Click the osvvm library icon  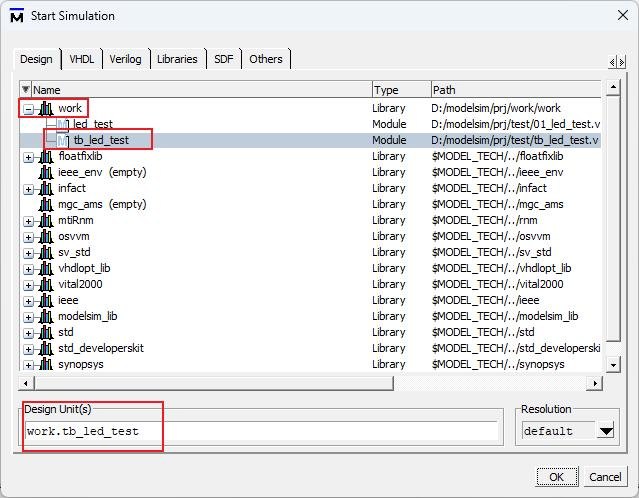tap(46, 236)
